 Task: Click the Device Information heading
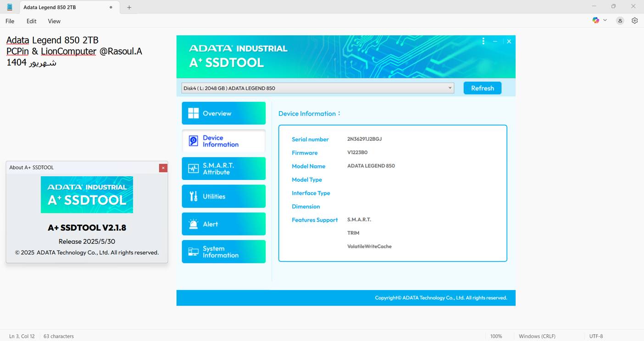coord(309,113)
